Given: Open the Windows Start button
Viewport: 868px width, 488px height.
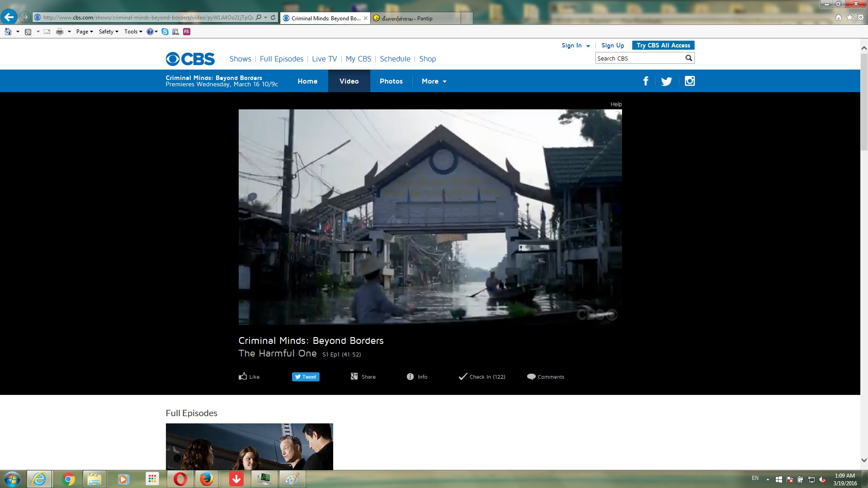Looking at the screenshot, I should [x=12, y=479].
